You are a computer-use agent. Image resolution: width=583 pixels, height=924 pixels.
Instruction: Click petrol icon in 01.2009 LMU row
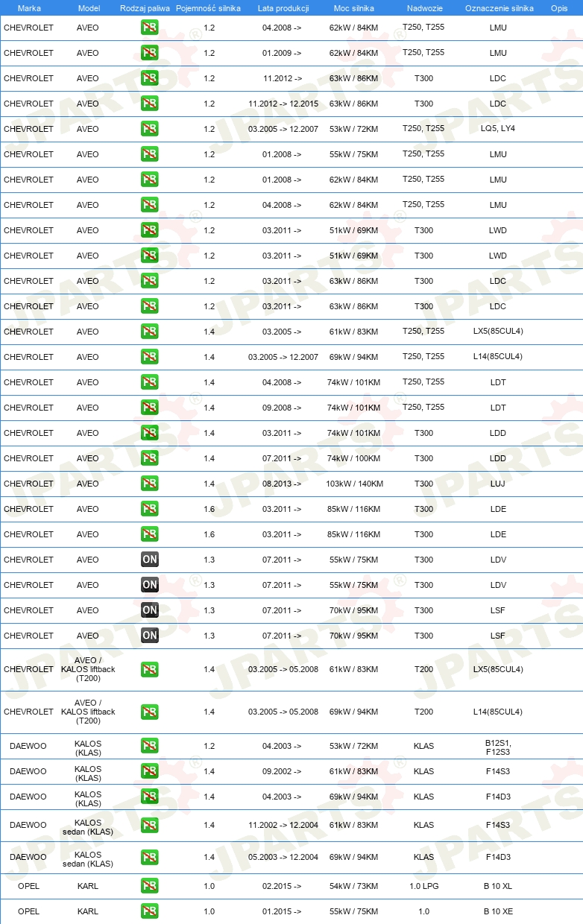coord(150,53)
